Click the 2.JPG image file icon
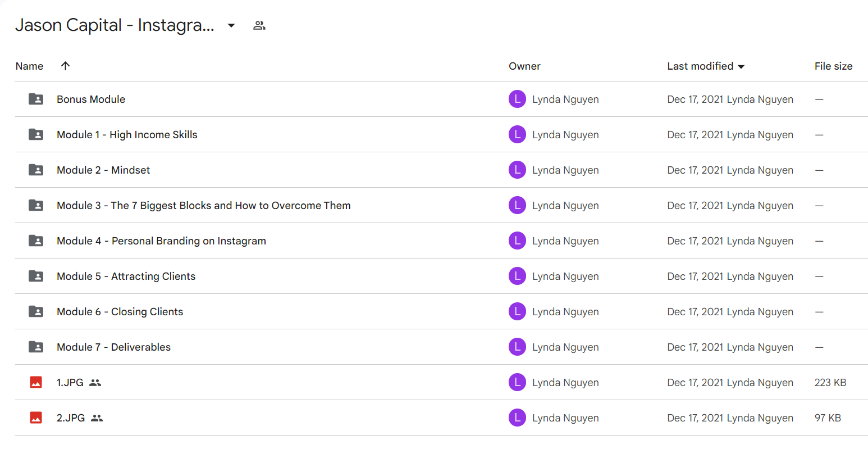Screen dimensions: 868x458 36,418
